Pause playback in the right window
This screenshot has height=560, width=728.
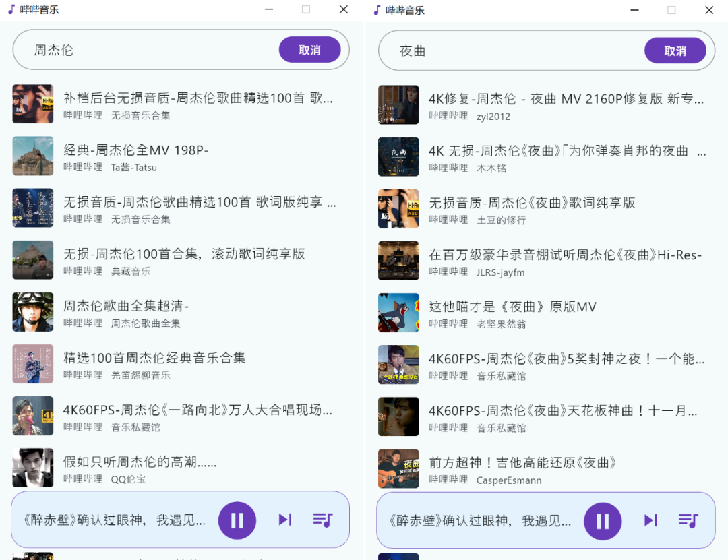click(603, 520)
